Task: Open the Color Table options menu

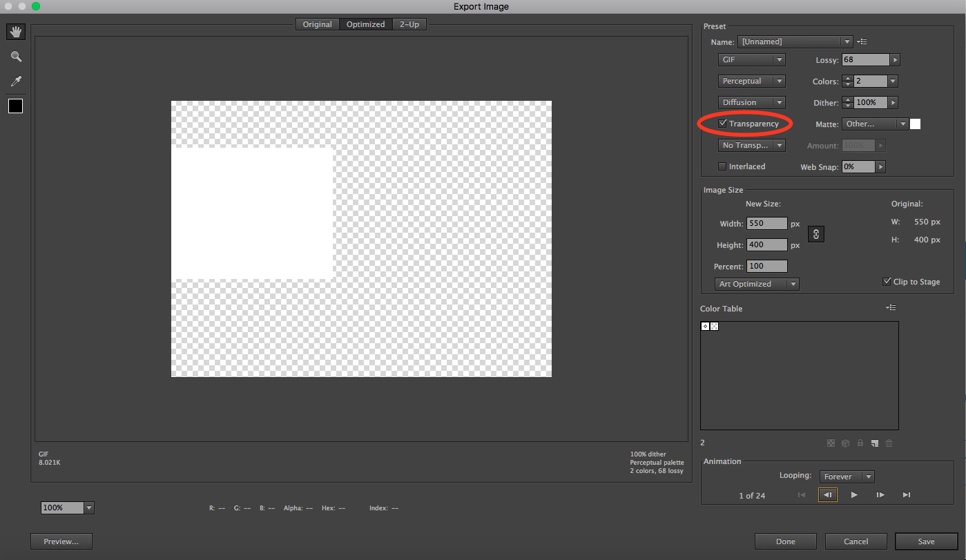Action: pos(890,308)
